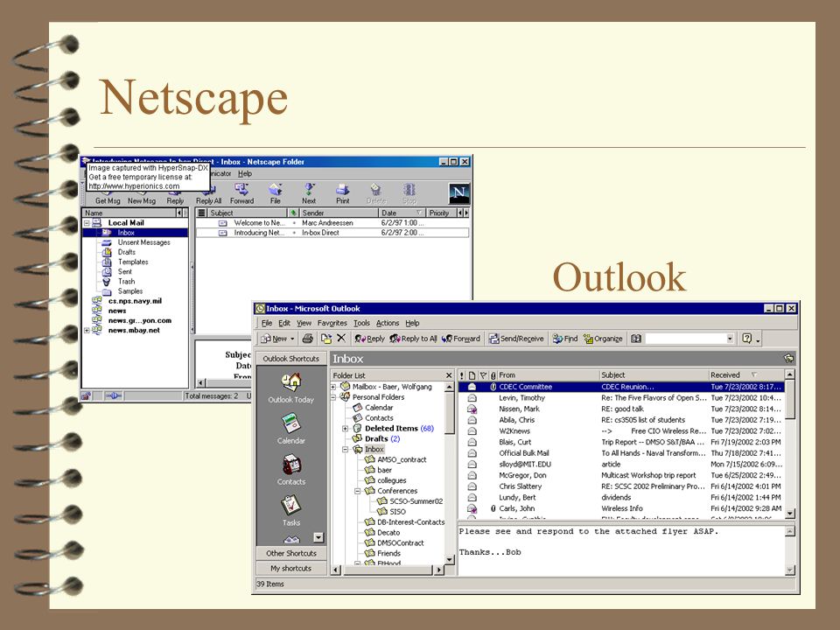Collapse the Local Mail node in Netscape

click(x=87, y=223)
